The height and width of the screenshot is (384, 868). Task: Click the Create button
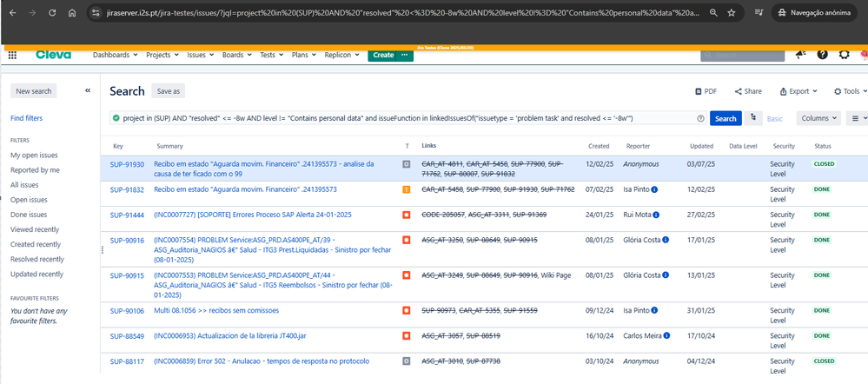point(383,55)
